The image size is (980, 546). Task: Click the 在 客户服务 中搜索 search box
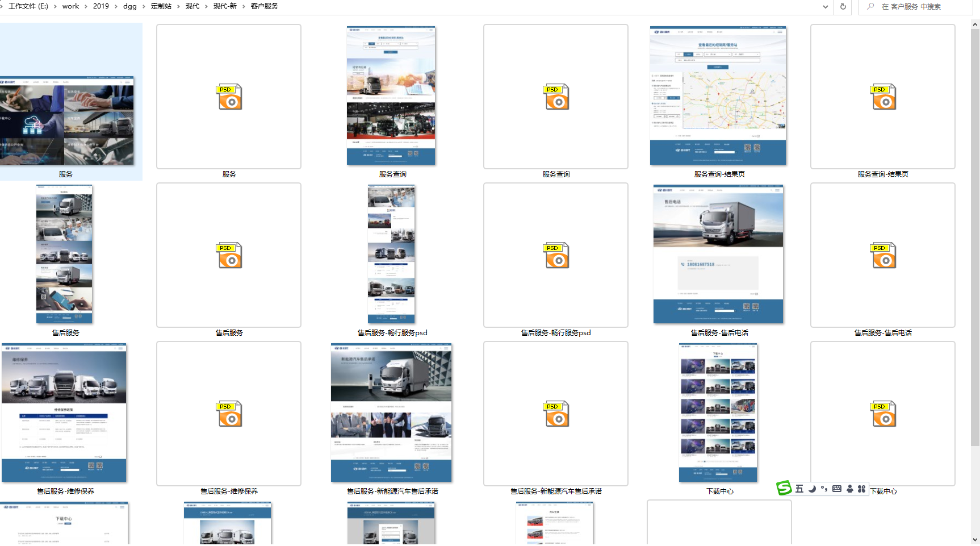click(x=920, y=7)
